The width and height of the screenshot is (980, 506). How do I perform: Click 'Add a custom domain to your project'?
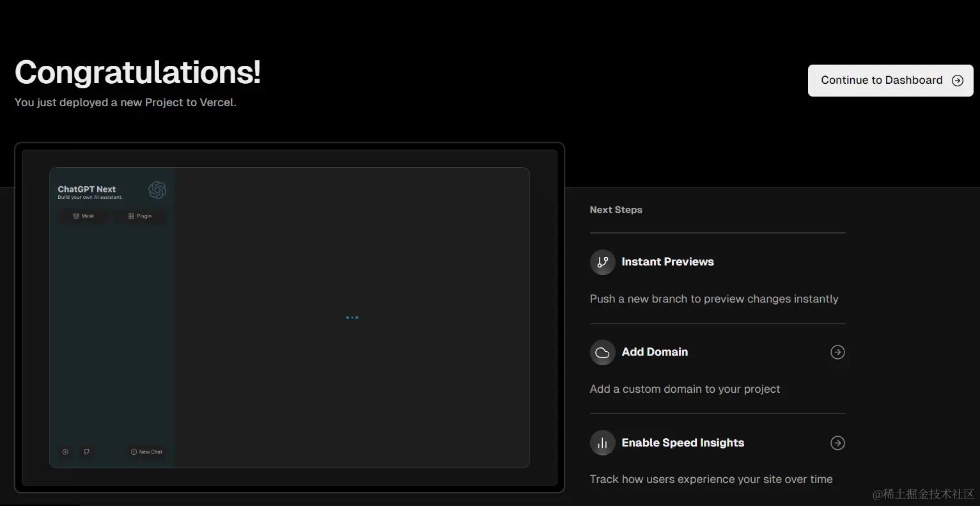click(685, 389)
